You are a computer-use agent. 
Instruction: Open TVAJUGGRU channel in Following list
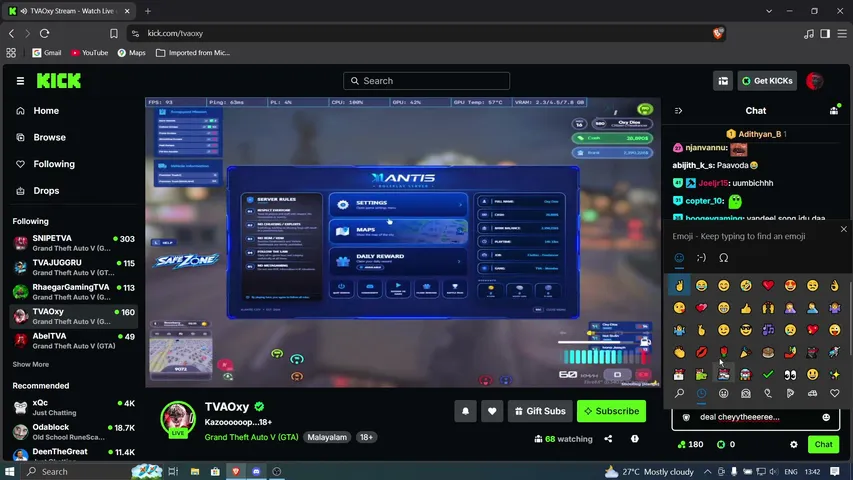(73, 267)
